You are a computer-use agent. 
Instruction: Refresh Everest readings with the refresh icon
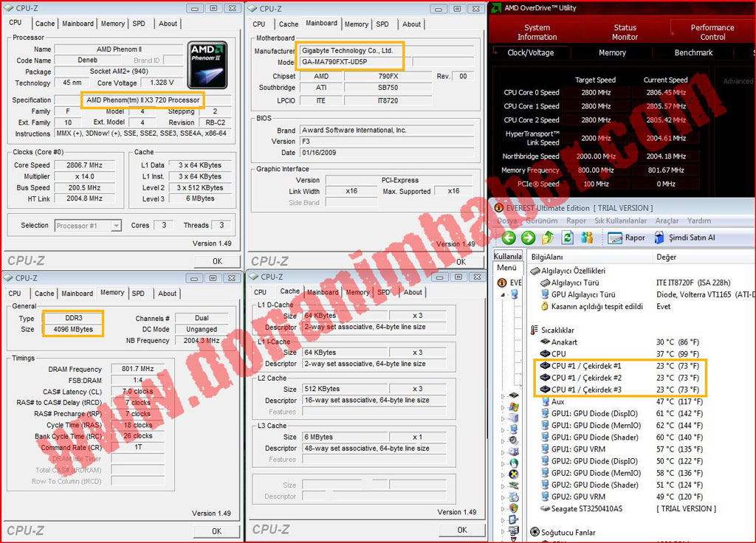568,238
